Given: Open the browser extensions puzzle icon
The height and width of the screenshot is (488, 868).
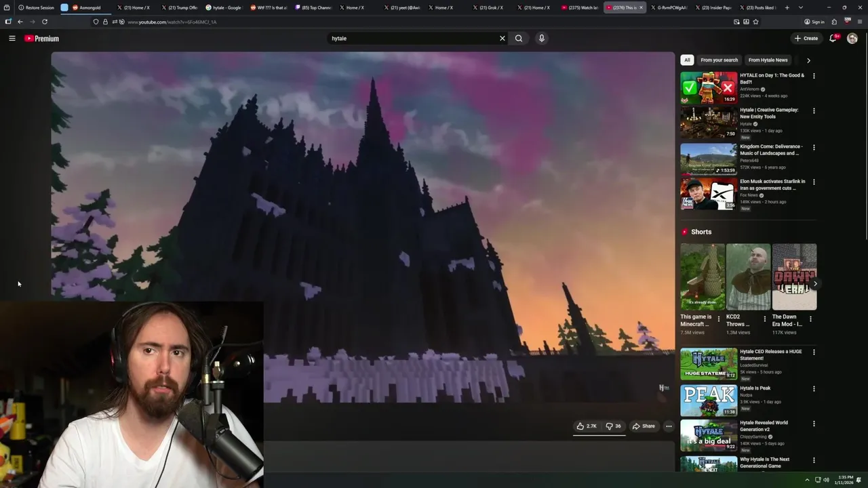Looking at the screenshot, I should point(834,22).
